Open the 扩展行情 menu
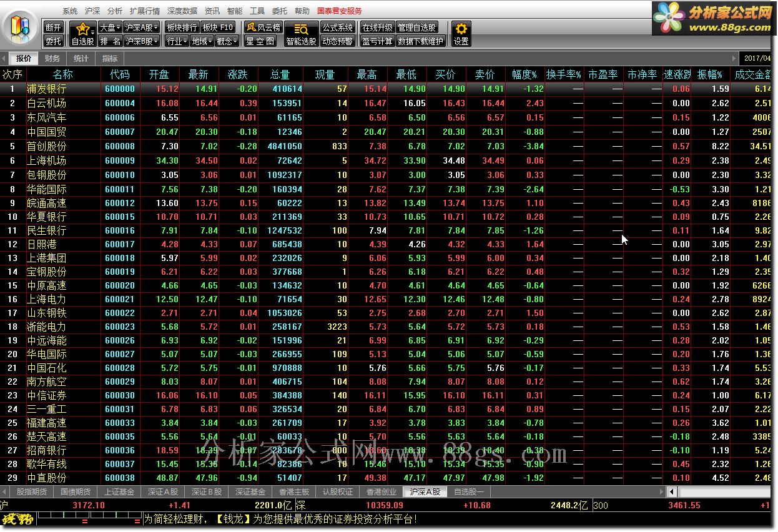This screenshot has width=778, height=532. tap(145, 11)
